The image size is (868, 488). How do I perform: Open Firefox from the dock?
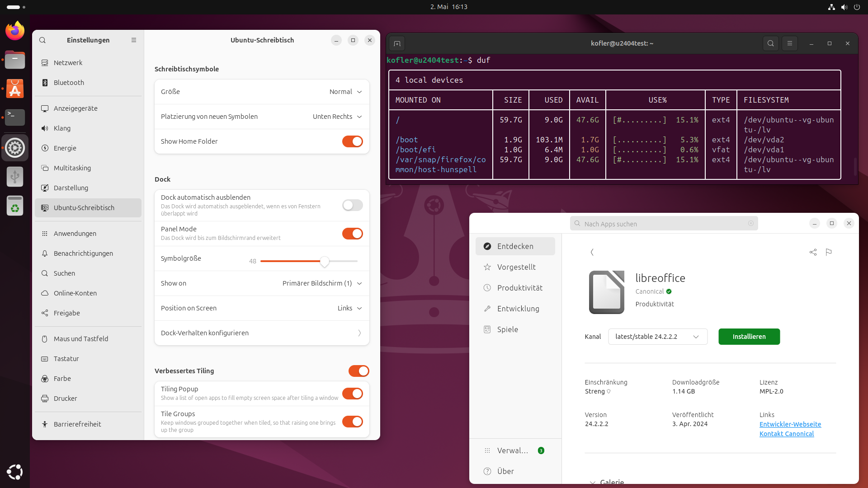(15, 31)
